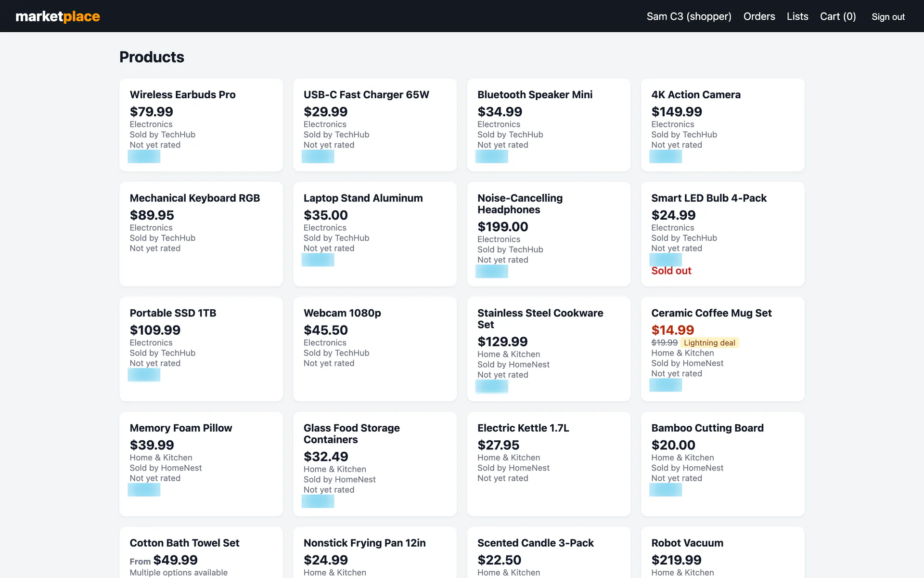The width and height of the screenshot is (924, 578).
Task: Open the Nonstick Frying Pan 12in listing
Action: coord(364,543)
